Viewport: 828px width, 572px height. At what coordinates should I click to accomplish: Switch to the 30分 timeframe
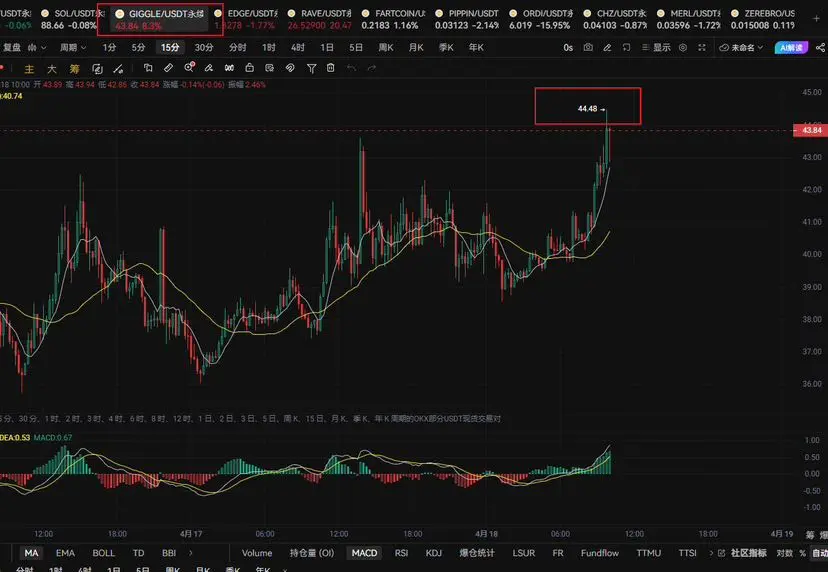point(204,48)
